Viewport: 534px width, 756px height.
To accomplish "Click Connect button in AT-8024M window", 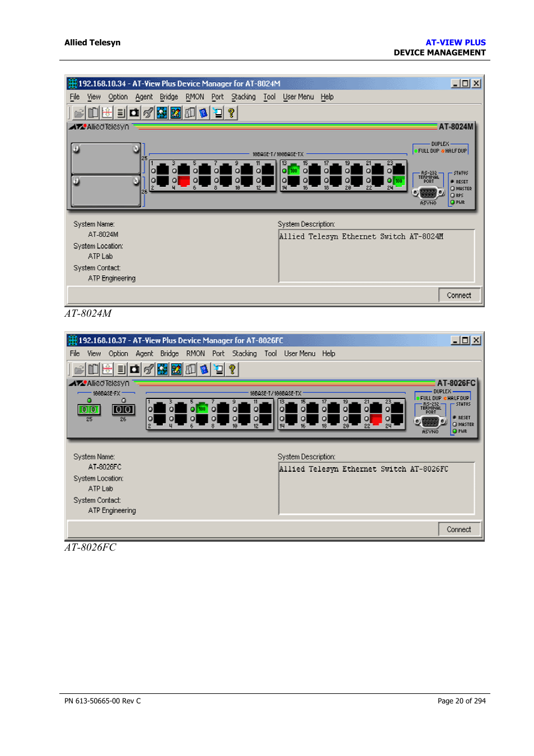I will click(x=459, y=295).
